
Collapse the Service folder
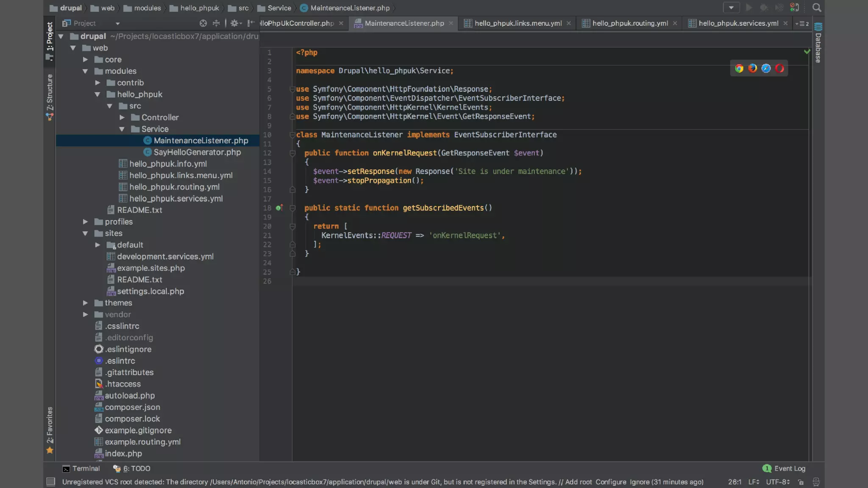click(122, 129)
